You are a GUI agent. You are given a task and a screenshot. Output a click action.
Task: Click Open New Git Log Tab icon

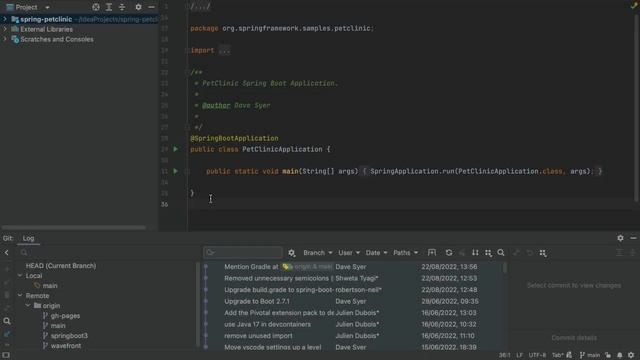(x=432, y=253)
